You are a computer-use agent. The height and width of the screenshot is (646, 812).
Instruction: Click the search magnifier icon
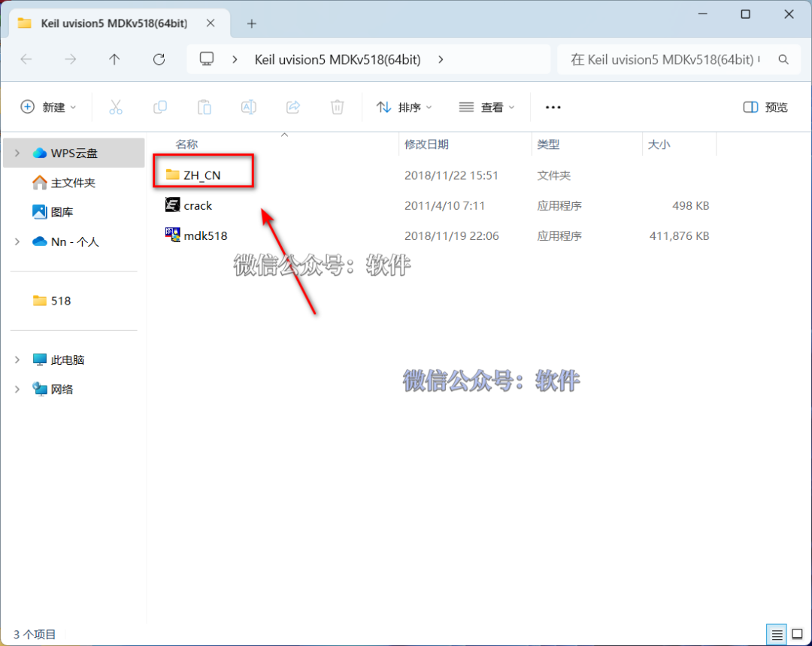tap(783, 59)
